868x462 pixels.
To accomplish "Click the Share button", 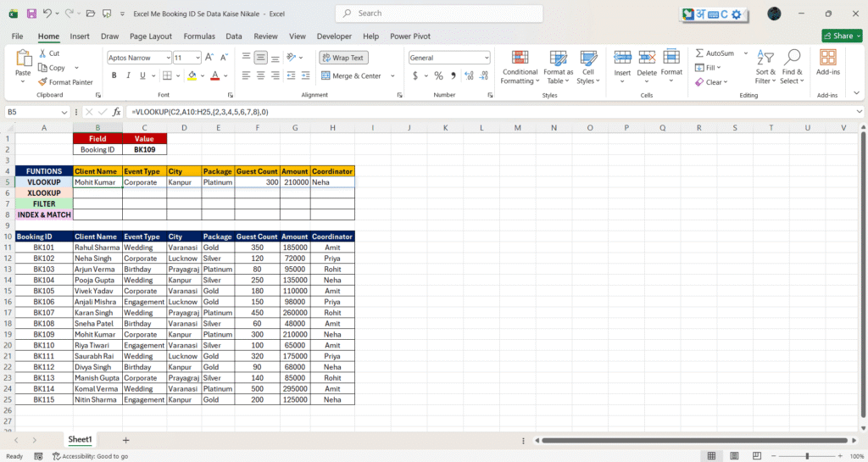I will coord(842,36).
